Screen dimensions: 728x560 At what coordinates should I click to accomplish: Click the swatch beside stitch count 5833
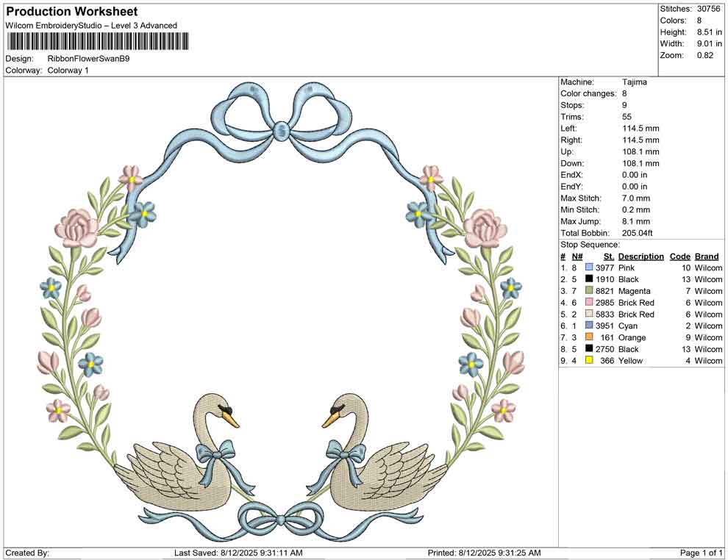click(589, 314)
